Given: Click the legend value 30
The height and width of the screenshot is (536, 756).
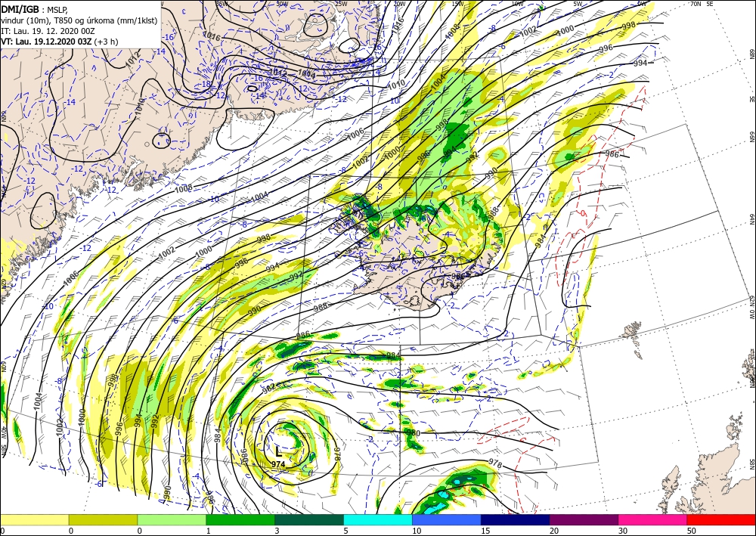Looking at the screenshot, I should 623,531.
